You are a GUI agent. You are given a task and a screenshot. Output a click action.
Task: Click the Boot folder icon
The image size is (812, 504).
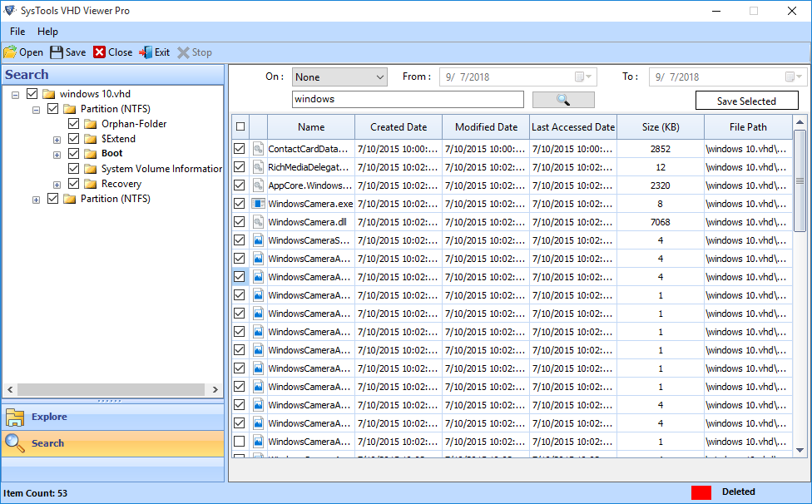click(91, 154)
